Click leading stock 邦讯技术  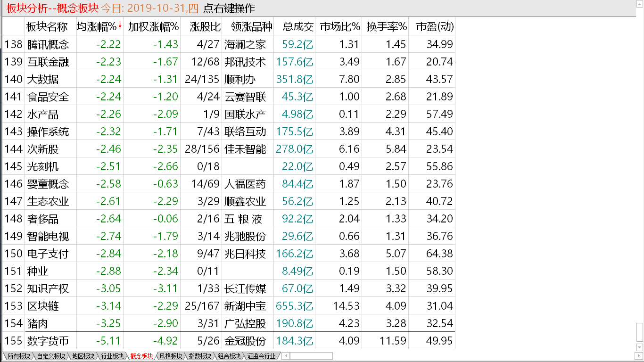246,62
